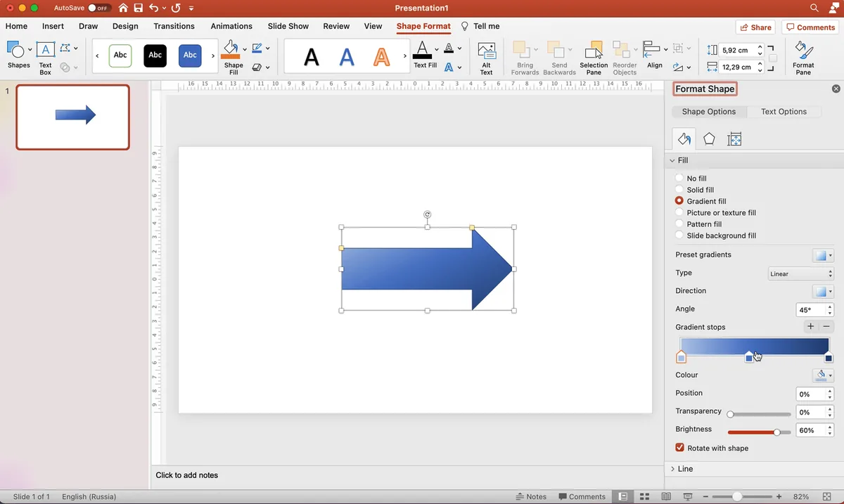Open Alt Text tool

[x=486, y=58]
